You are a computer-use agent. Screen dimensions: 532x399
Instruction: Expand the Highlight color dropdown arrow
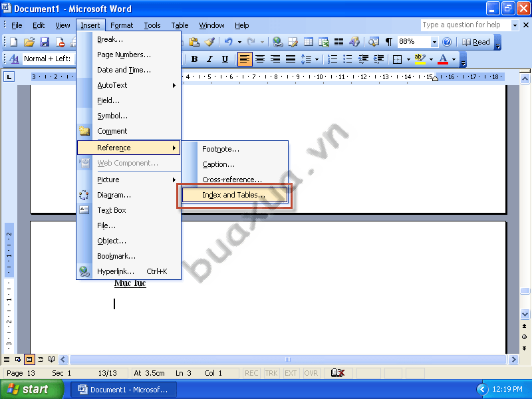[x=431, y=59]
